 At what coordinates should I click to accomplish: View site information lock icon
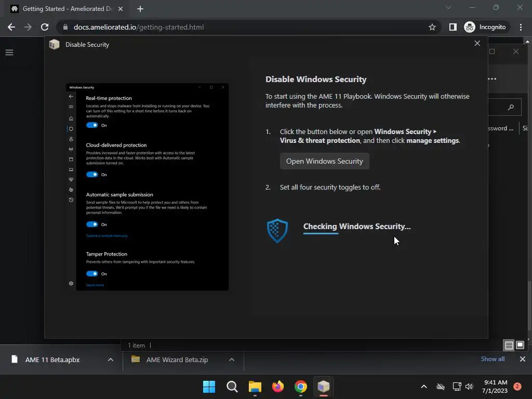tap(65, 27)
